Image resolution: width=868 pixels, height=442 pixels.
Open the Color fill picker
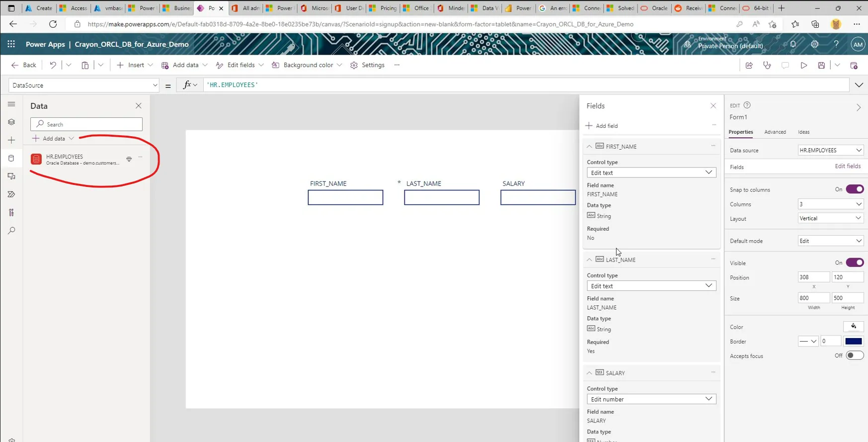click(854, 327)
